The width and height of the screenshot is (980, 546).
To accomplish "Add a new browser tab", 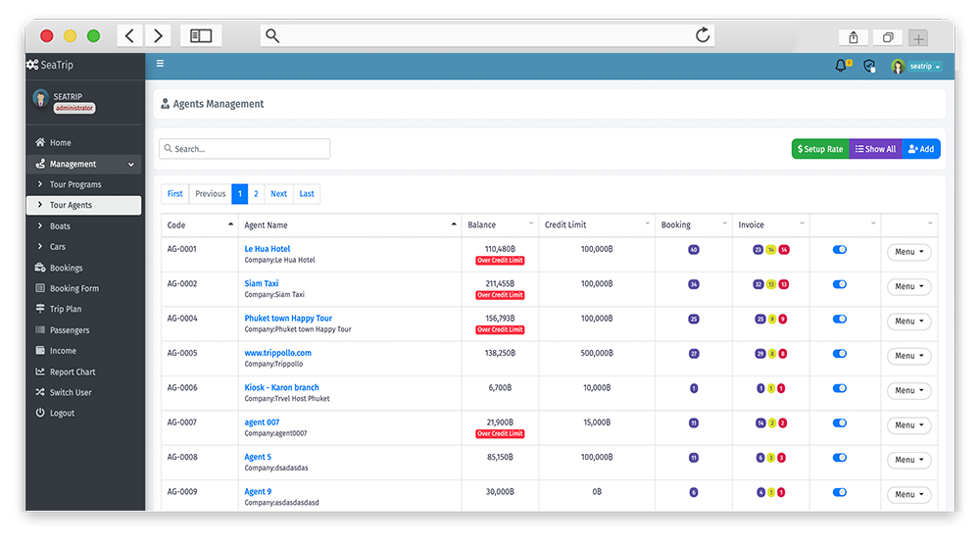I will (x=918, y=38).
